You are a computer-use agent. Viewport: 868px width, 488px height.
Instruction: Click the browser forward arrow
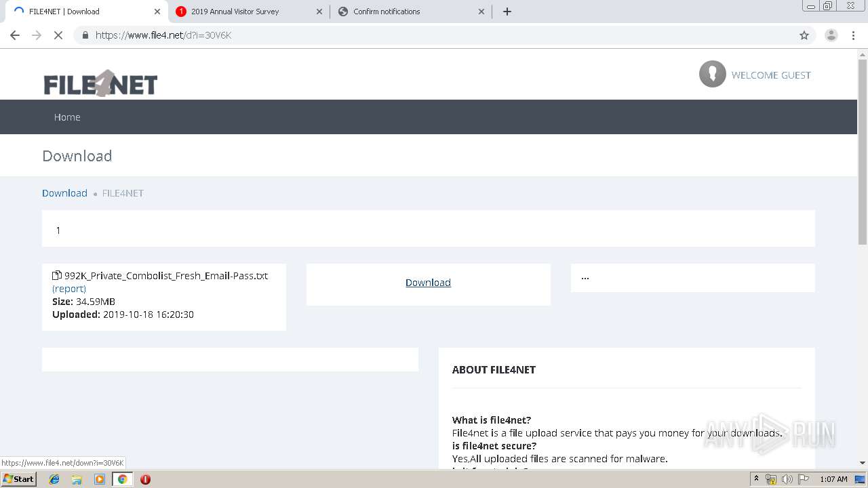point(37,35)
